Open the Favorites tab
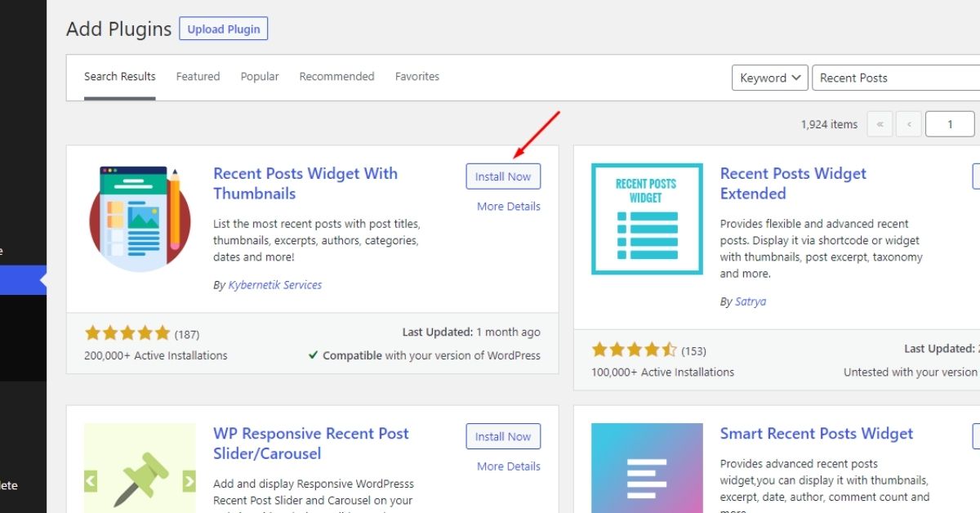This screenshot has height=513, width=980. (417, 77)
